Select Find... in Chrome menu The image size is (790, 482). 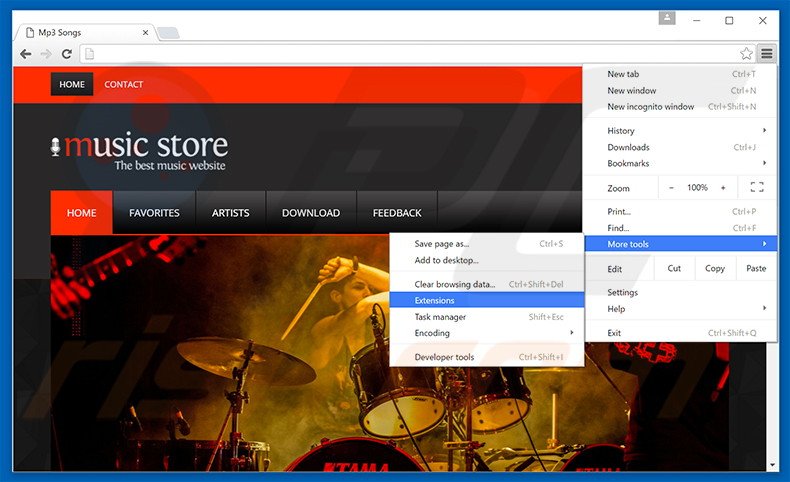pyautogui.click(x=680, y=228)
